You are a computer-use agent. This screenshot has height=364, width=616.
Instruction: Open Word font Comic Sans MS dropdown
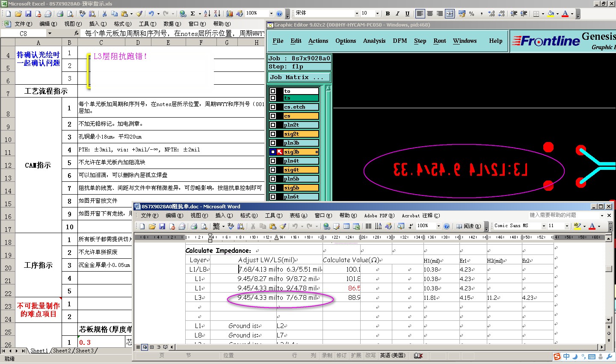544,225
